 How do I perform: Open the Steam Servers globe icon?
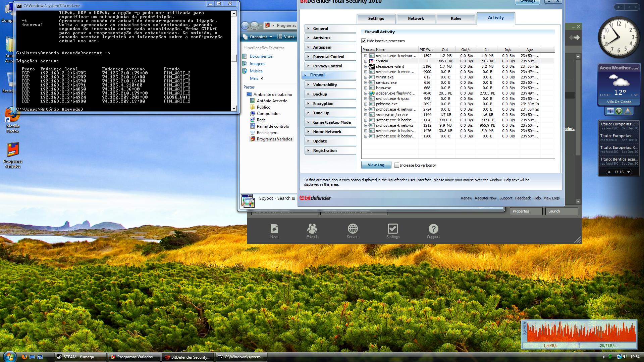353,229
